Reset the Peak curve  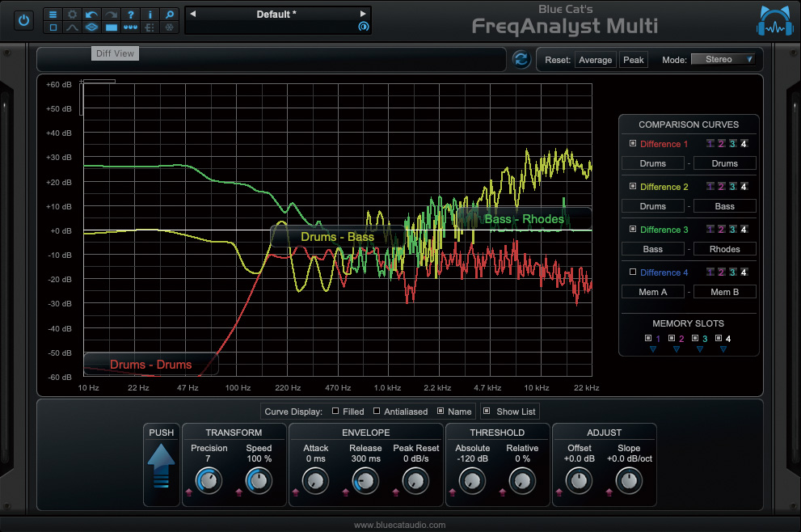634,60
